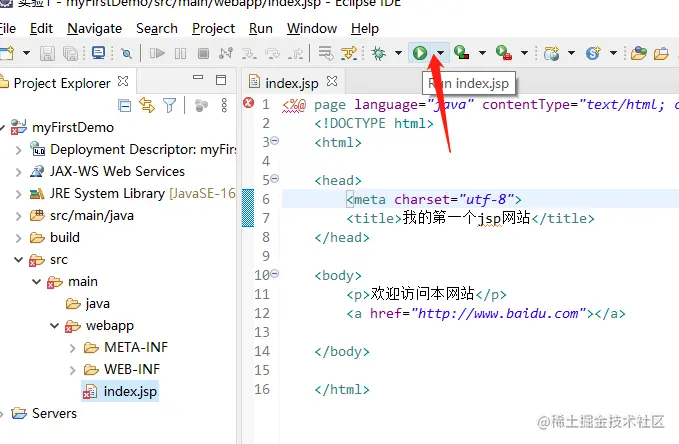Collapse the src folder

point(18,259)
